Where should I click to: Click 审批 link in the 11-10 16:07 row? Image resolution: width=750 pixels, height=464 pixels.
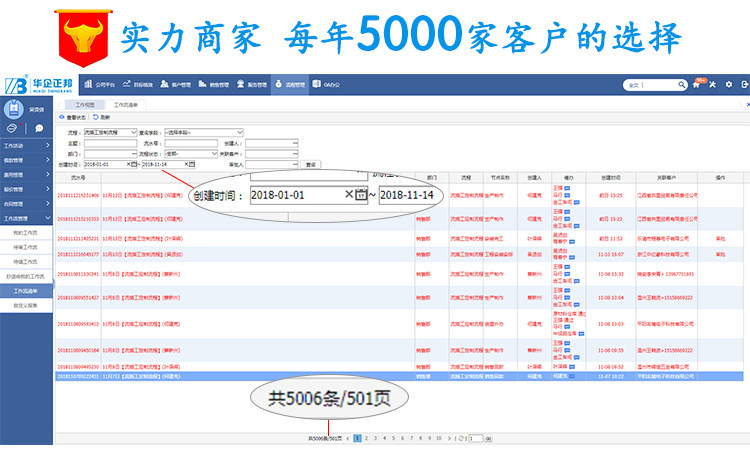tap(720, 254)
